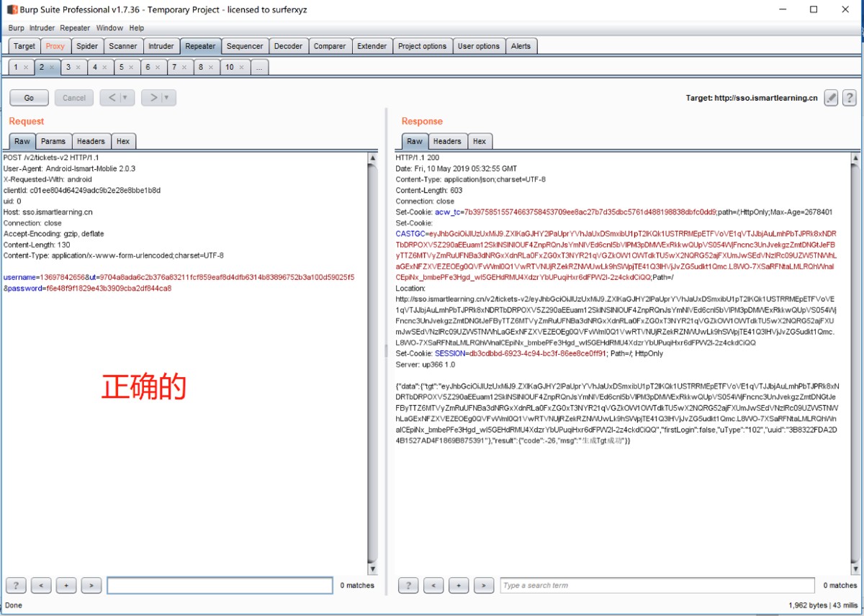
Task: Close Repeater tab 4 via its x
Action: (104, 67)
